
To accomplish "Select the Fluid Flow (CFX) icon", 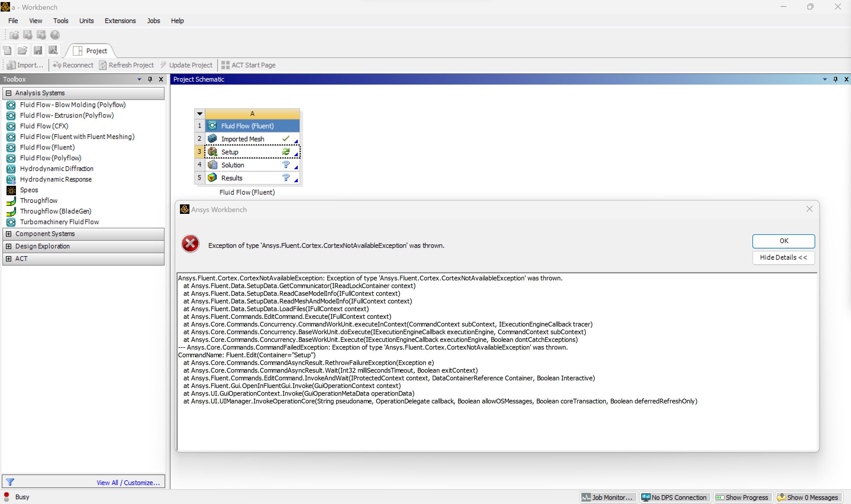I will [11, 126].
